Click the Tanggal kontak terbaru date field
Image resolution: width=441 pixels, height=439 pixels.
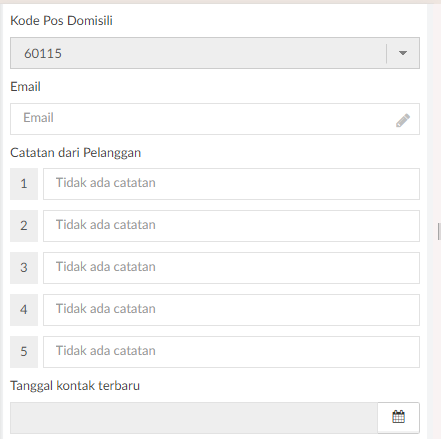(194, 418)
